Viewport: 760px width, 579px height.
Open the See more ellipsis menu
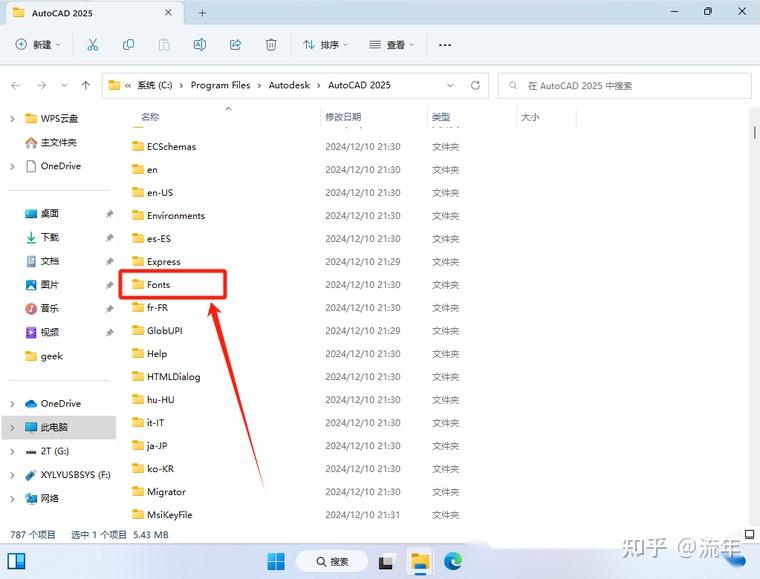click(444, 45)
